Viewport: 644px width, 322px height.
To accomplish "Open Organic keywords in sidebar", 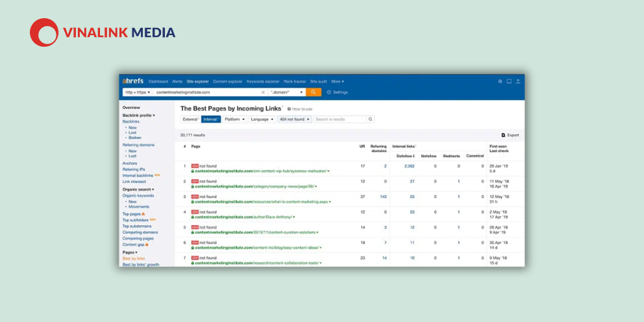I will [x=138, y=195].
